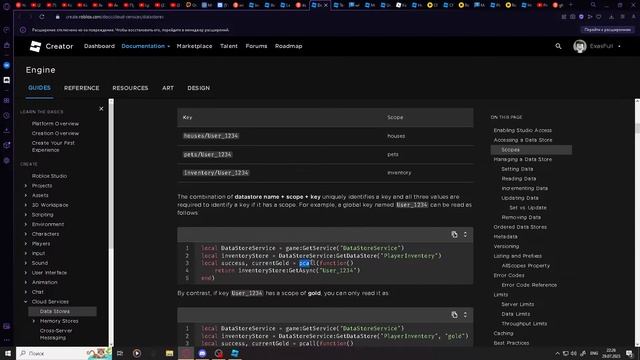Open three-dots menu at browser sidebar bottom
The image size is (640, 360).
7,340
